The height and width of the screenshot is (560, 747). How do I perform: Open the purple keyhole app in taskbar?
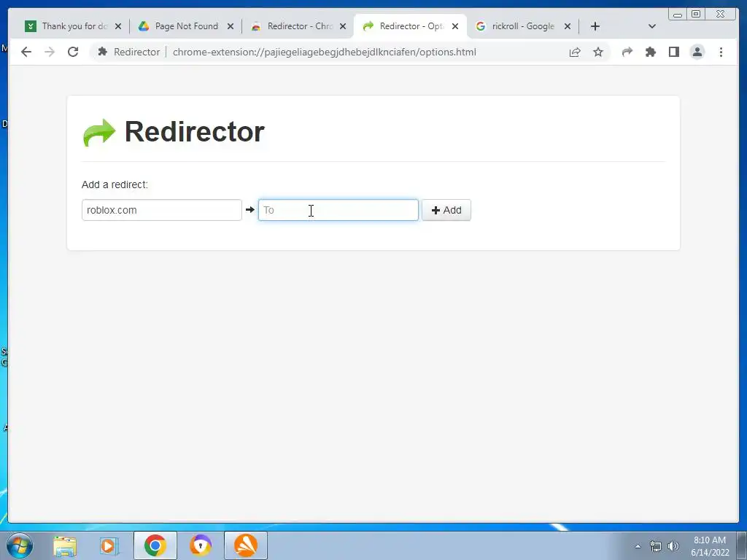tap(201, 545)
